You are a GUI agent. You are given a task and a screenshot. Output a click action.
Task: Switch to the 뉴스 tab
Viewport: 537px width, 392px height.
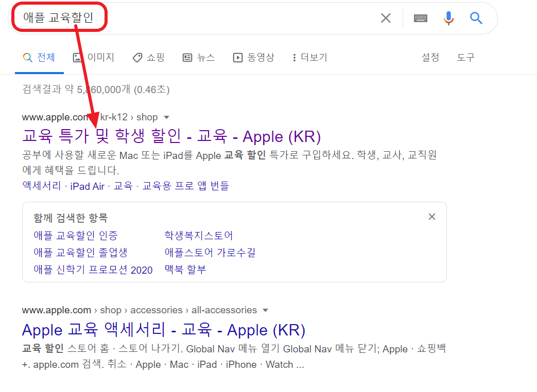(199, 58)
